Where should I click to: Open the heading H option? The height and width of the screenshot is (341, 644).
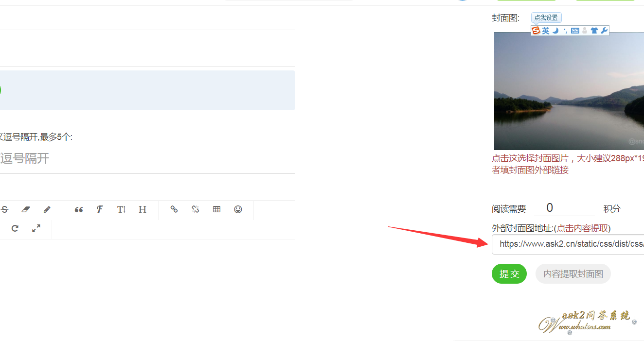[143, 209]
